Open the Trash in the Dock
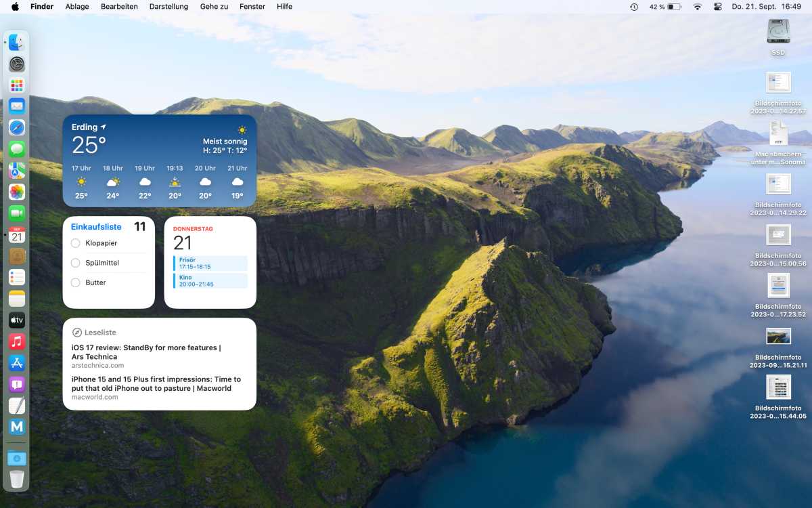The image size is (812, 508). click(17, 480)
